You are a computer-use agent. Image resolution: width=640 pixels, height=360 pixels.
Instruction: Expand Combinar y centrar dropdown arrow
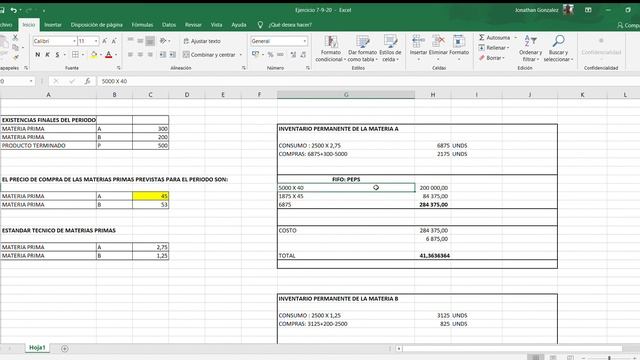coord(241,55)
